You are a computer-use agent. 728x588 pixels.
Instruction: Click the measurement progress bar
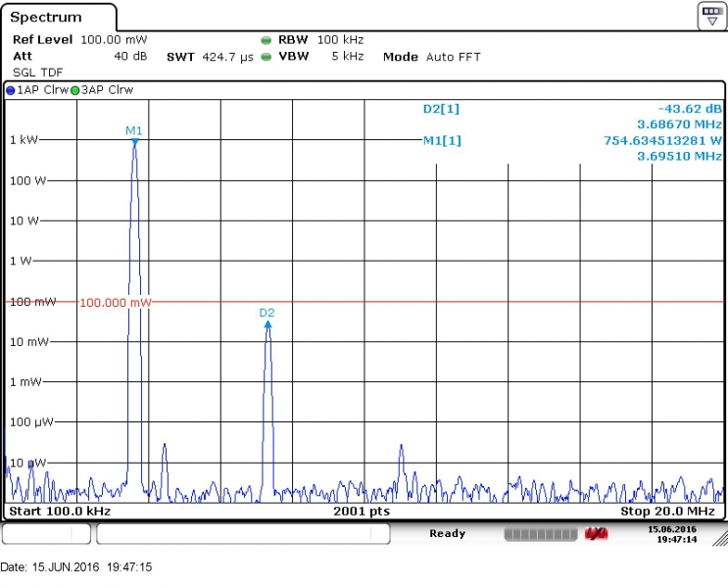point(541,534)
